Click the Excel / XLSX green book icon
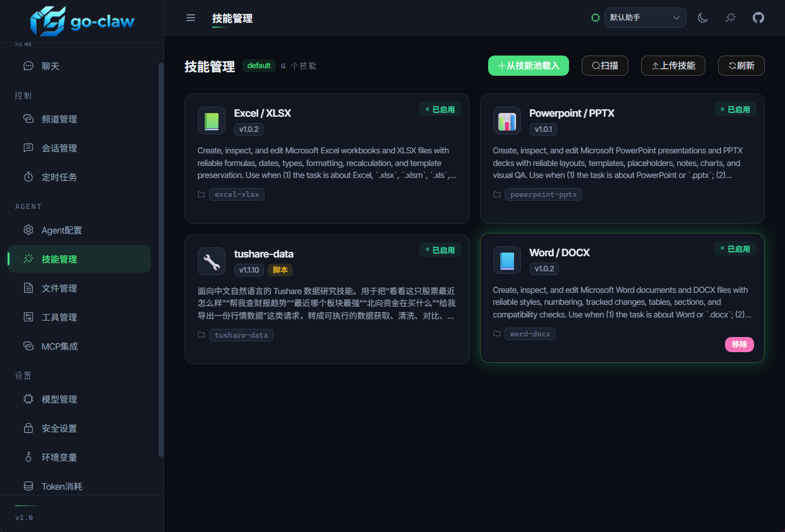Viewport: 785px width, 532px height. [x=212, y=121]
